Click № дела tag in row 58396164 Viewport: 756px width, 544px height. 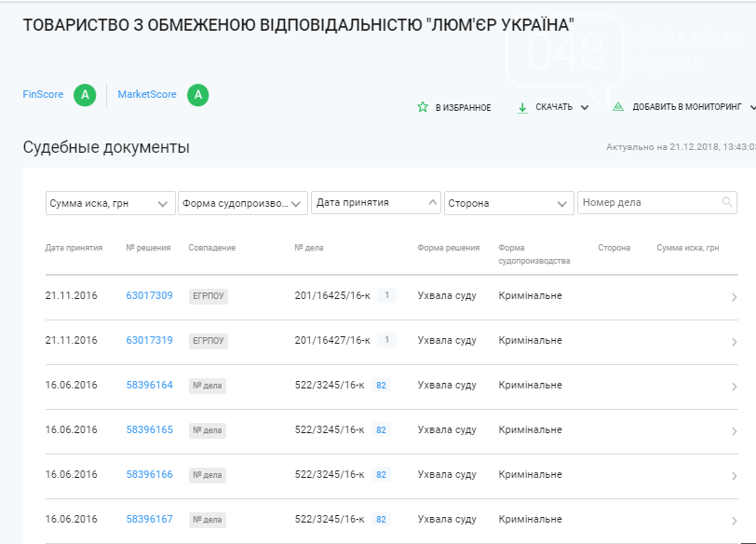[x=208, y=386]
